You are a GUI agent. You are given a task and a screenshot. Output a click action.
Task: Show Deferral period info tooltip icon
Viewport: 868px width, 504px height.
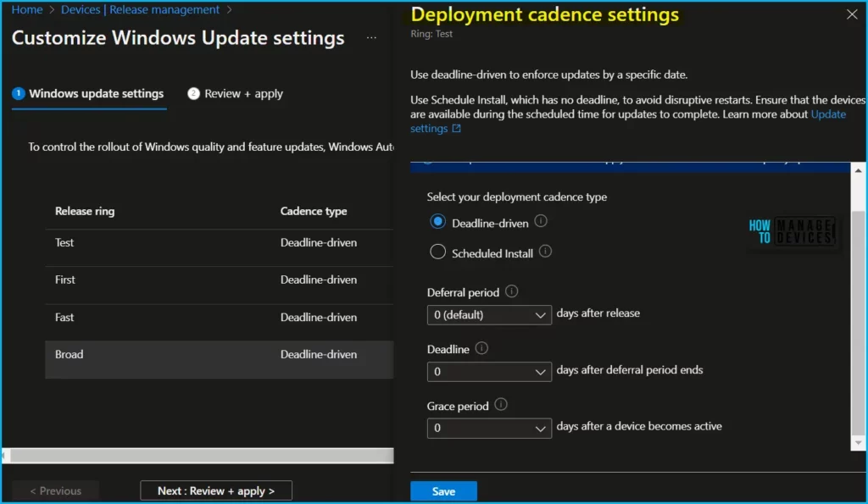tap(511, 291)
